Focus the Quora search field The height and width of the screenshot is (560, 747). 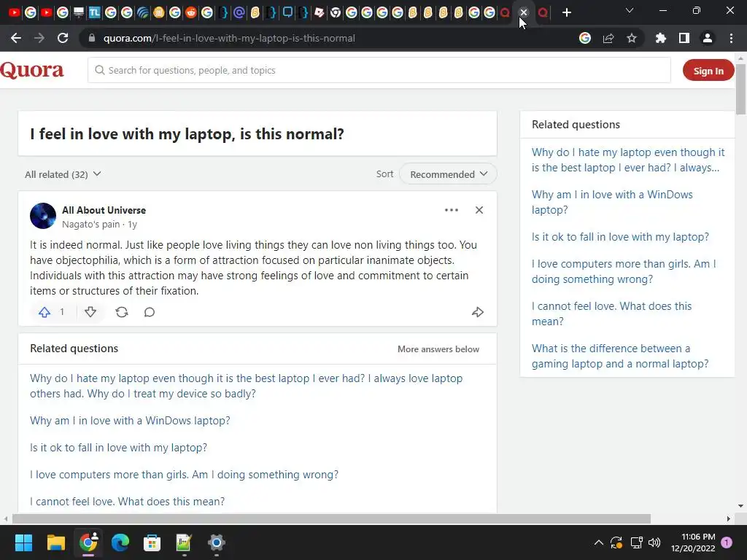379,70
